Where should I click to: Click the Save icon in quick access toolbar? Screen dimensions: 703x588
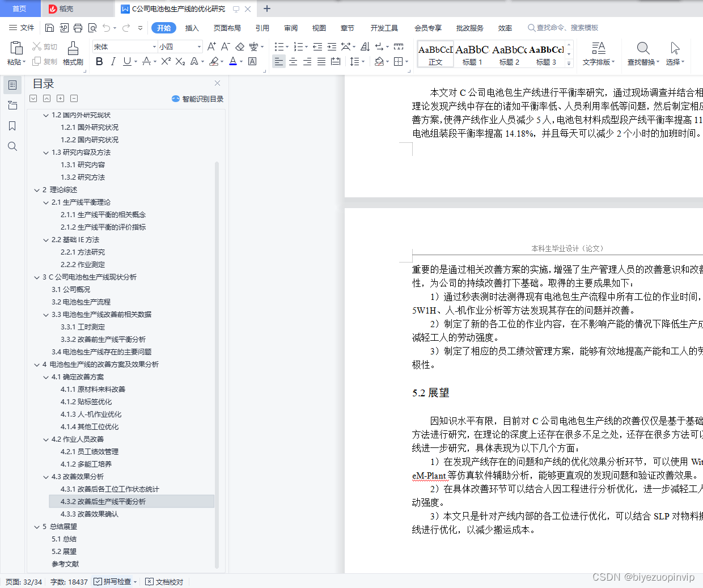49,28
